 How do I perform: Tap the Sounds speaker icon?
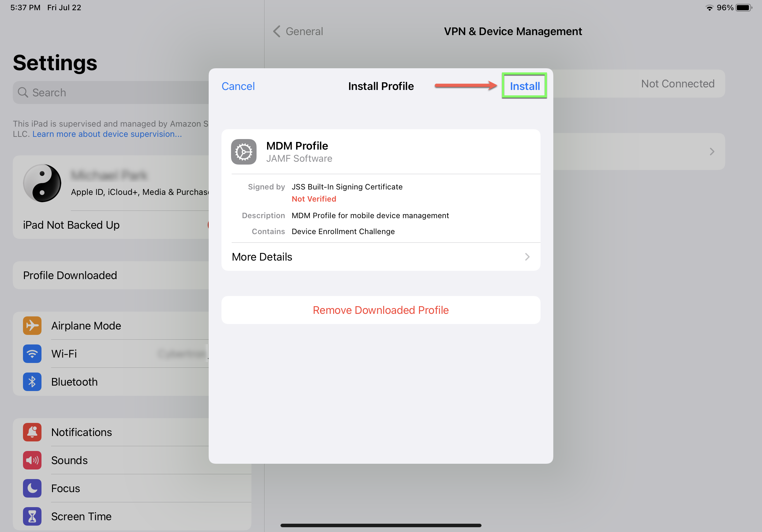click(32, 460)
